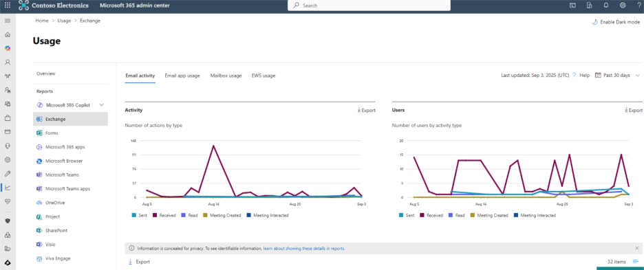Click Read color swatch in Users legend

click(x=451, y=215)
